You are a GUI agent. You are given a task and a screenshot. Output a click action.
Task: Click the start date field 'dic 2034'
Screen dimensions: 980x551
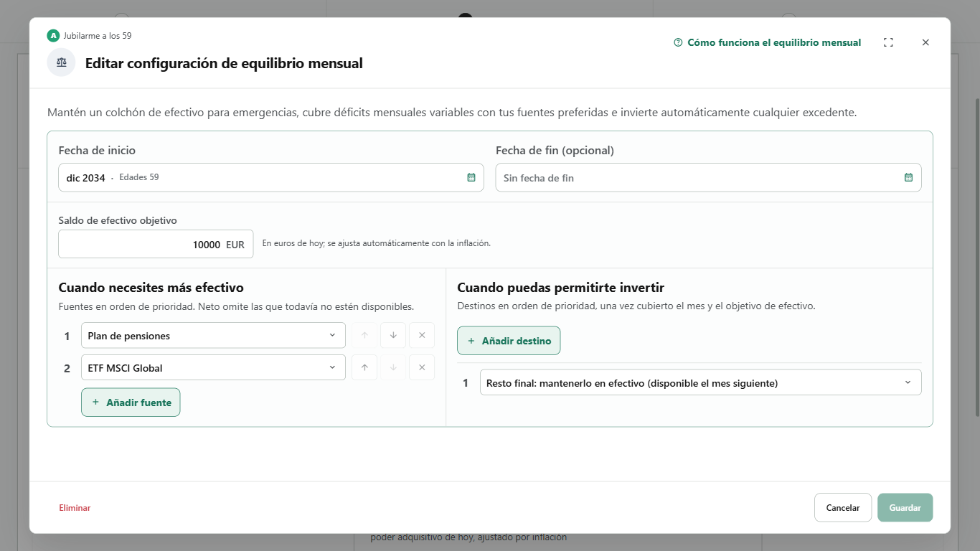tap(271, 177)
